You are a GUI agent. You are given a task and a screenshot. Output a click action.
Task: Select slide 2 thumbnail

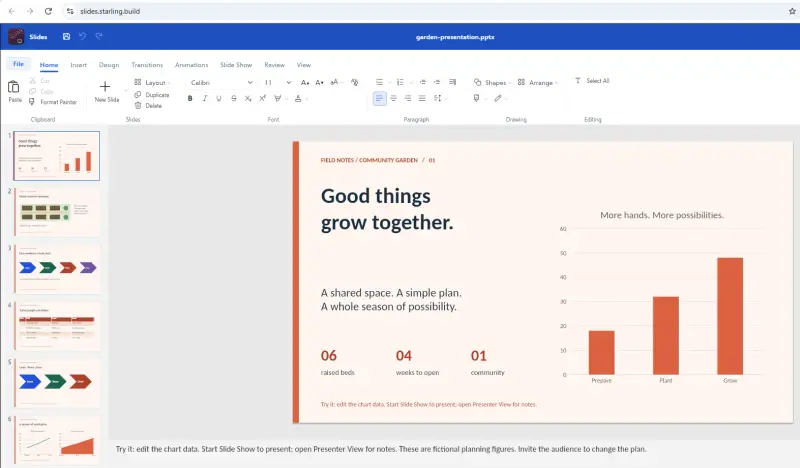[x=57, y=212]
